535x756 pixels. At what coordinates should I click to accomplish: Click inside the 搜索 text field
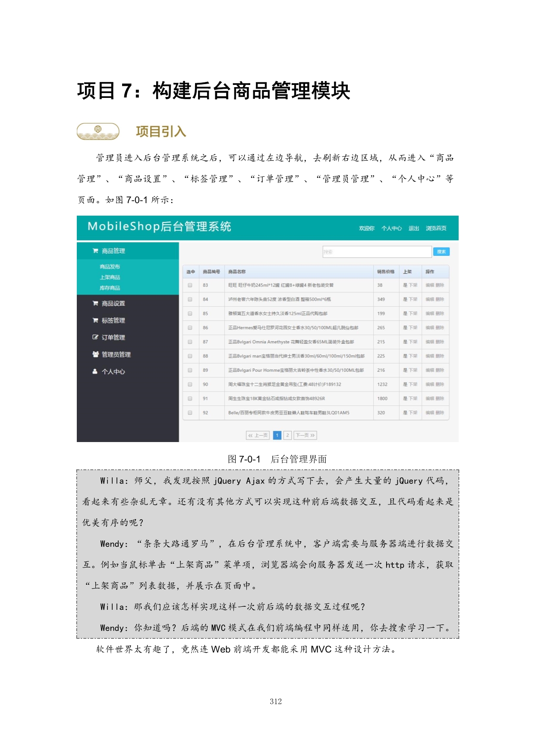point(377,252)
